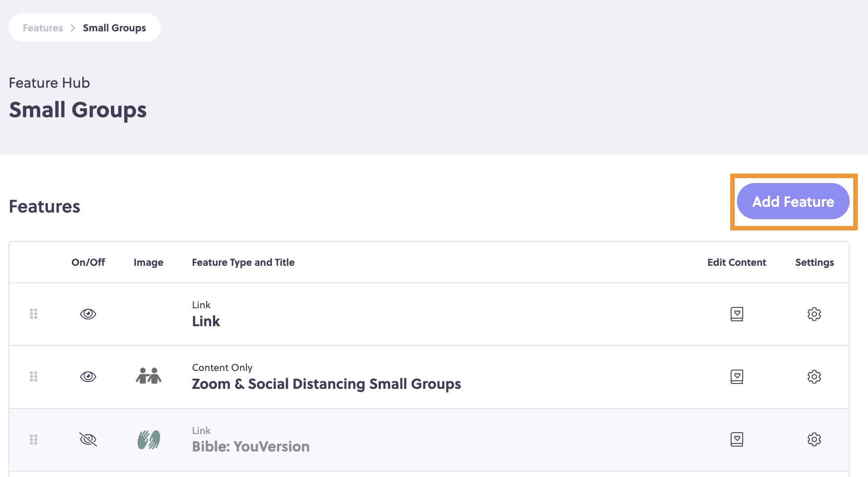Screen dimensions: 868x477
Task: Open Edit Content for the Link feature
Action: [x=736, y=314]
